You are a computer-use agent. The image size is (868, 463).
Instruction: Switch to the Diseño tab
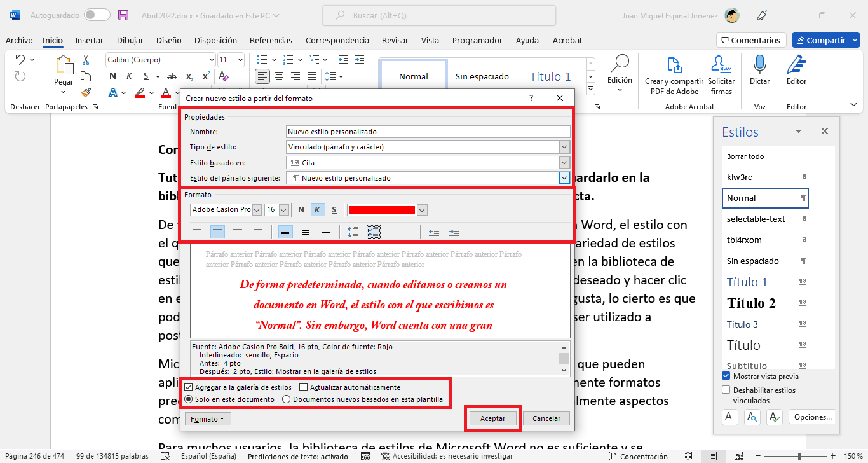(x=168, y=40)
